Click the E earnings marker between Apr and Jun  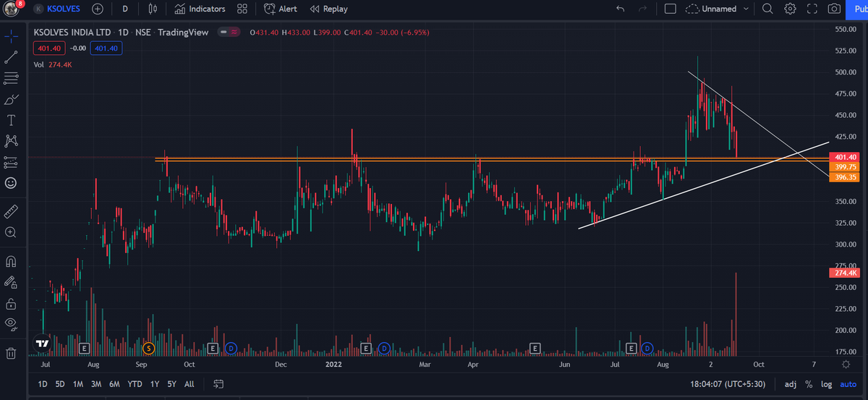(x=535, y=348)
